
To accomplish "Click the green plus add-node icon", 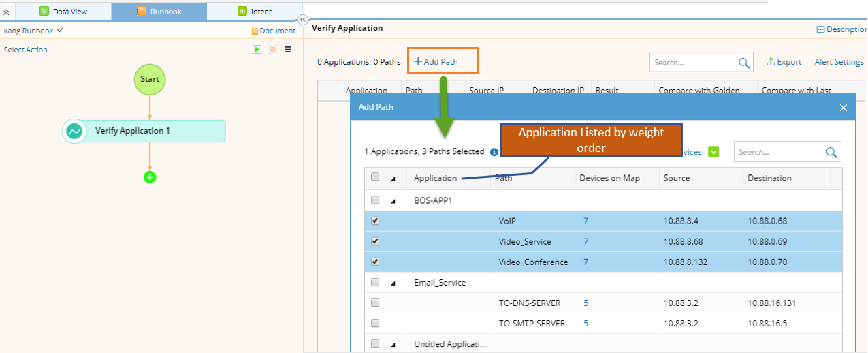I will pyautogui.click(x=150, y=177).
